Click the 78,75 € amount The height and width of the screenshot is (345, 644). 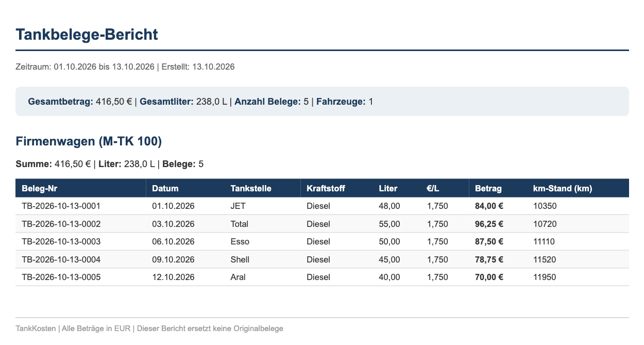click(489, 259)
